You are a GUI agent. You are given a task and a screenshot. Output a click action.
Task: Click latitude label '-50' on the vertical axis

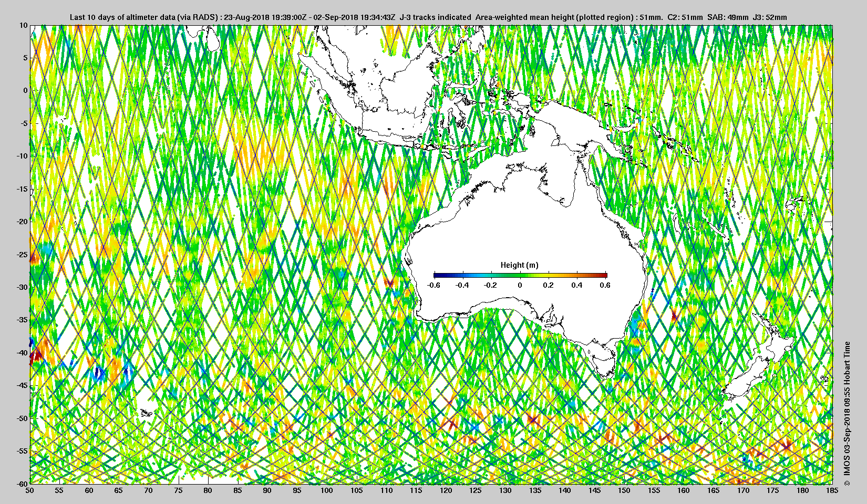pos(23,418)
